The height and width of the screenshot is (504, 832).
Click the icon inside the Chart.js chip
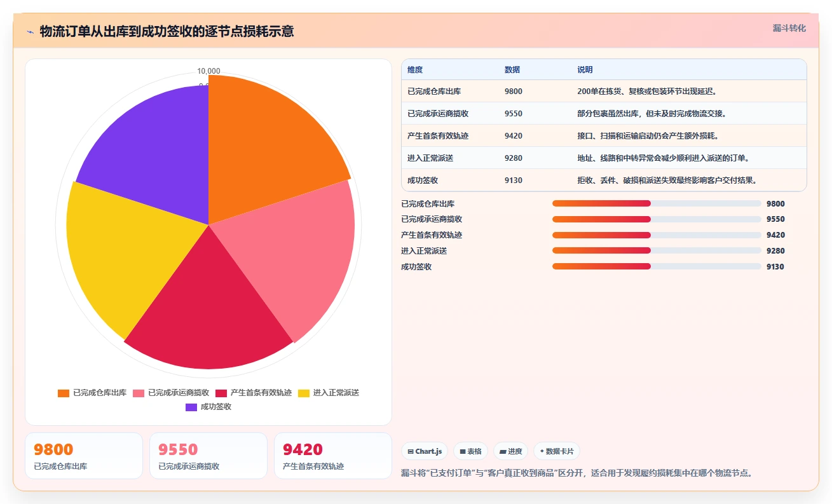click(x=411, y=452)
